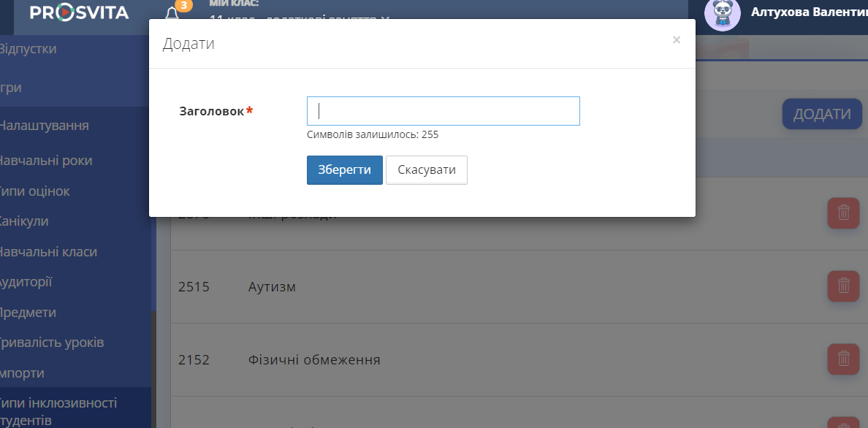
Task: Expand the Налаштування sidebar section
Action: point(44,126)
